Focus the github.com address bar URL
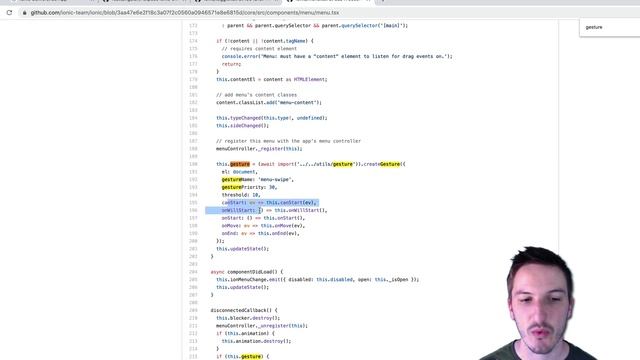640x360 pixels. (184, 13)
